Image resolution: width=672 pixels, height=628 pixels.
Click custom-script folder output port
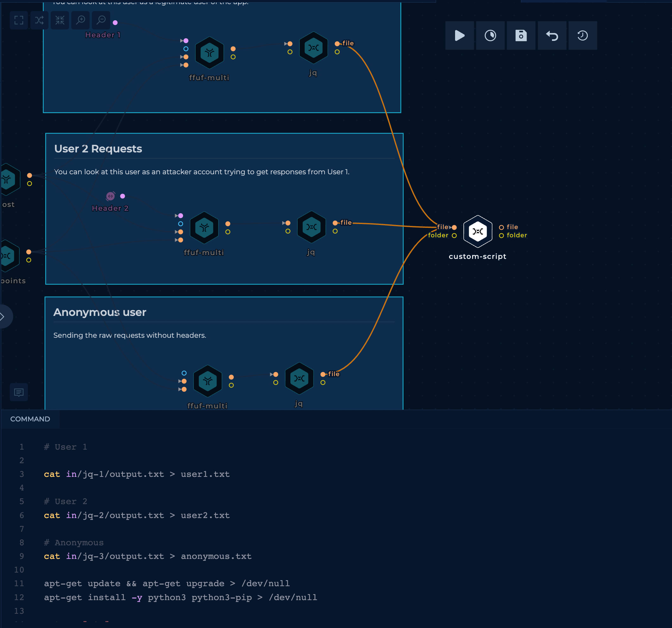coord(501,236)
